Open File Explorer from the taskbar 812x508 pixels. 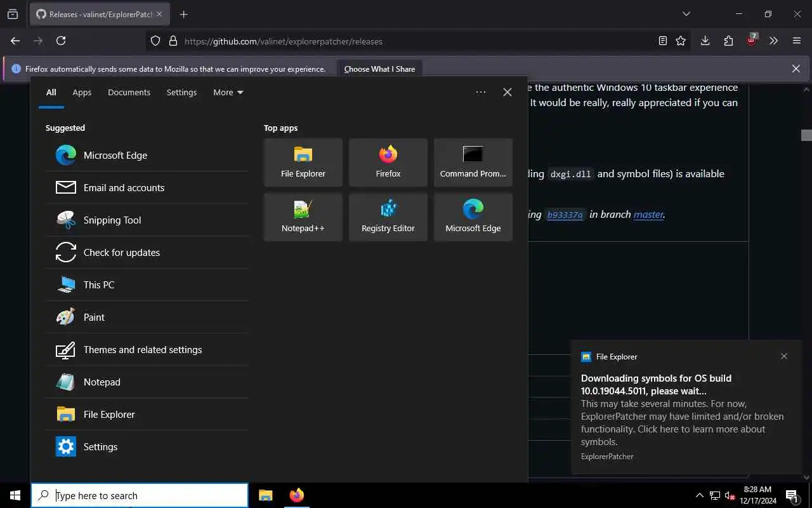[x=266, y=495]
